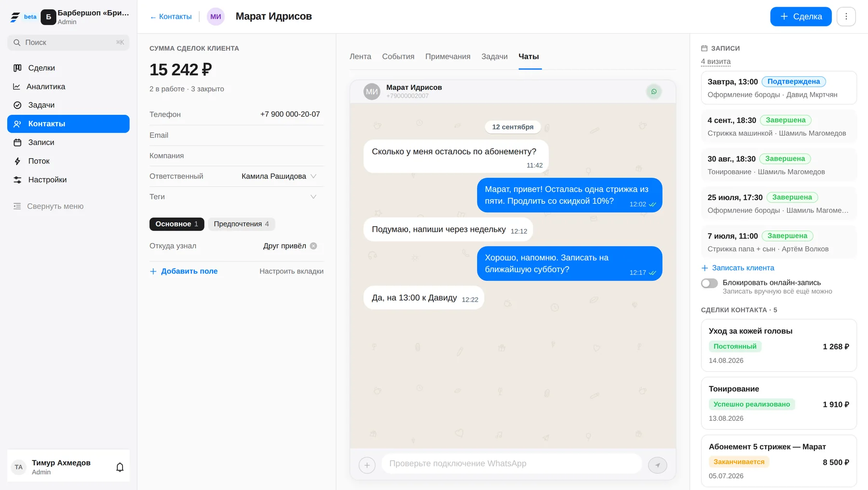The height and width of the screenshot is (490, 868).
Task: Focus the Поиск search field
Action: tap(68, 42)
